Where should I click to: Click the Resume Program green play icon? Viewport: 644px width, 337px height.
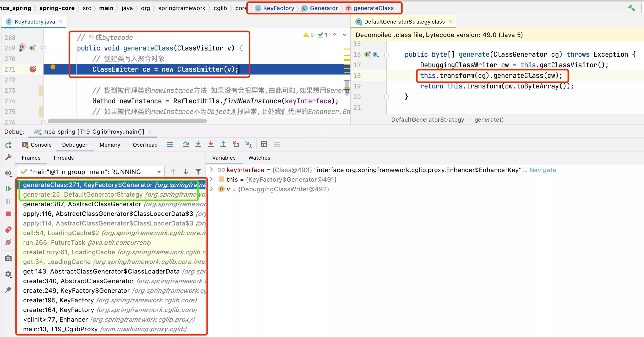tap(8, 188)
